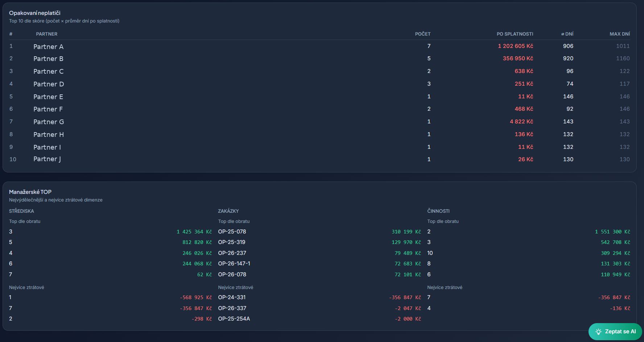Click the -568 925 Kč loss value

tap(196, 297)
